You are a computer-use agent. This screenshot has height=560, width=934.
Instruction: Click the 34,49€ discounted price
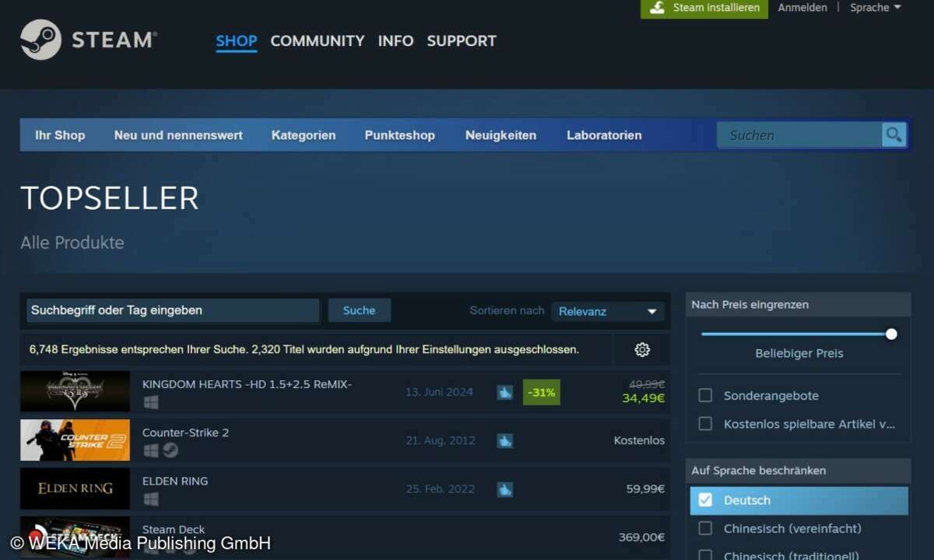pyautogui.click(x=643, y=398)
